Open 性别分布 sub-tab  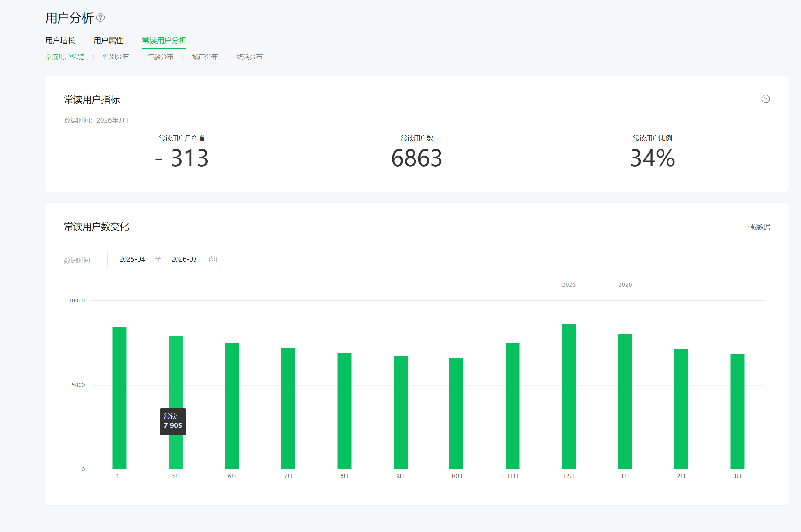tap(116, 57)
